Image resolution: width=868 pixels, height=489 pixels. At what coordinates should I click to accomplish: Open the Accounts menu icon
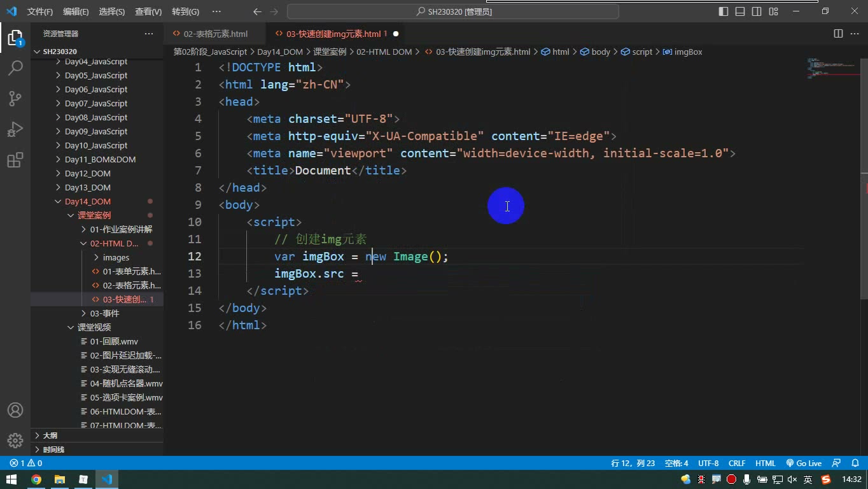click(x=15, y=410)
